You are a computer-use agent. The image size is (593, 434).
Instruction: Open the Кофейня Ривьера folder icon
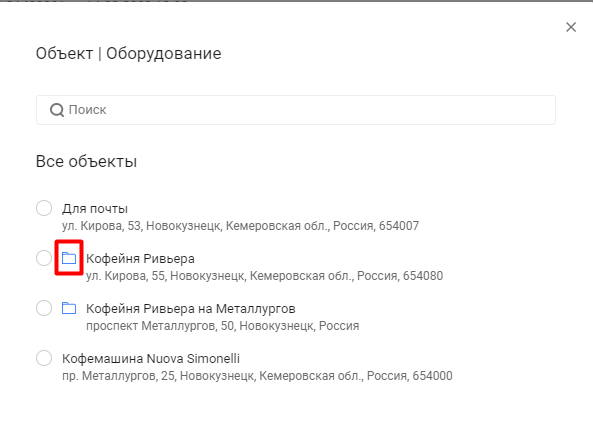coord(69,258)
